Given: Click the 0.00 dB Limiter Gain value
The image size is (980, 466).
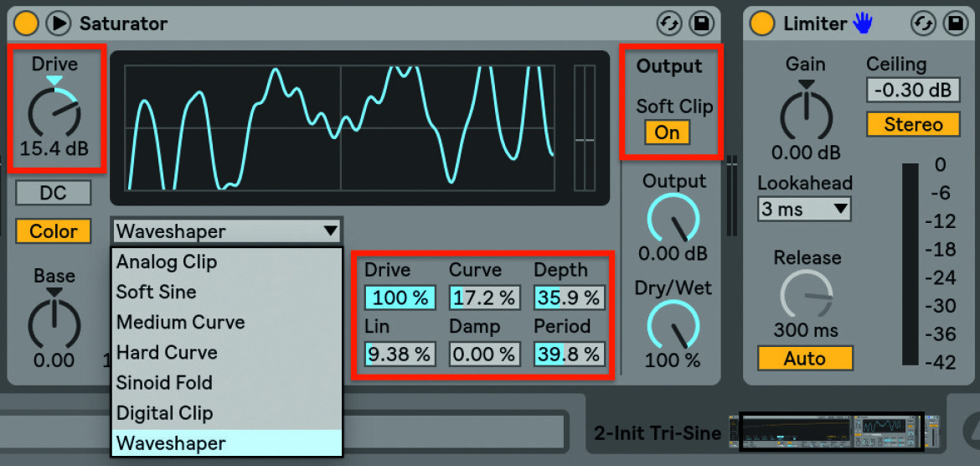Looking at the screenshot, I should 807,152.
